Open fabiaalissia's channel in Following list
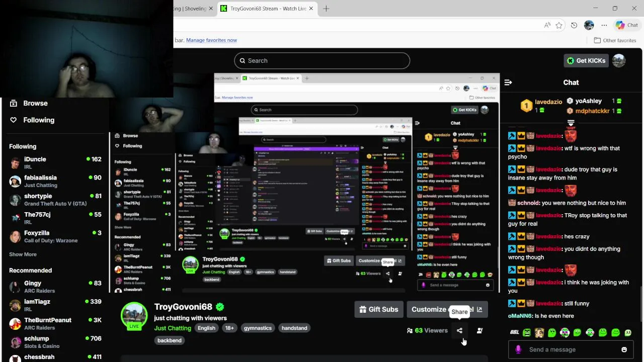 pyautogui.click(x=55, y=181)
